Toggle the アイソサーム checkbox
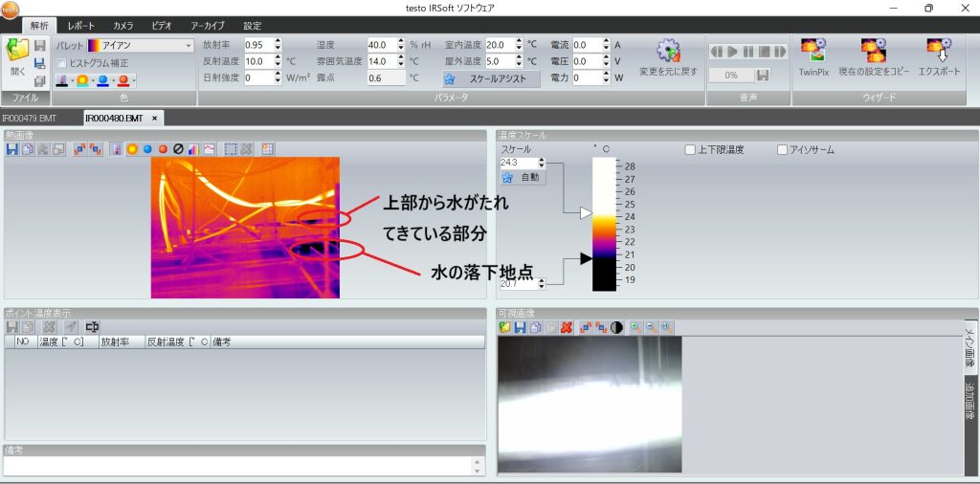The image size is (980, 484). click(783, 150)
